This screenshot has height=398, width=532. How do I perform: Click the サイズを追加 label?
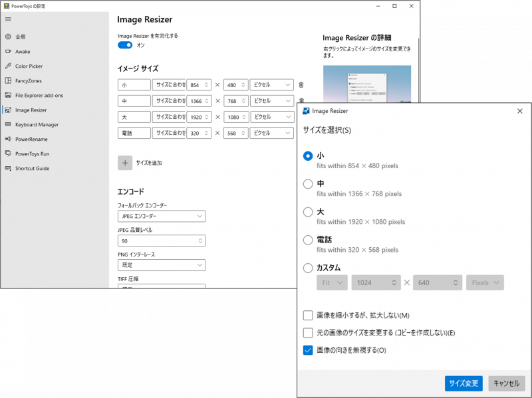149,163
